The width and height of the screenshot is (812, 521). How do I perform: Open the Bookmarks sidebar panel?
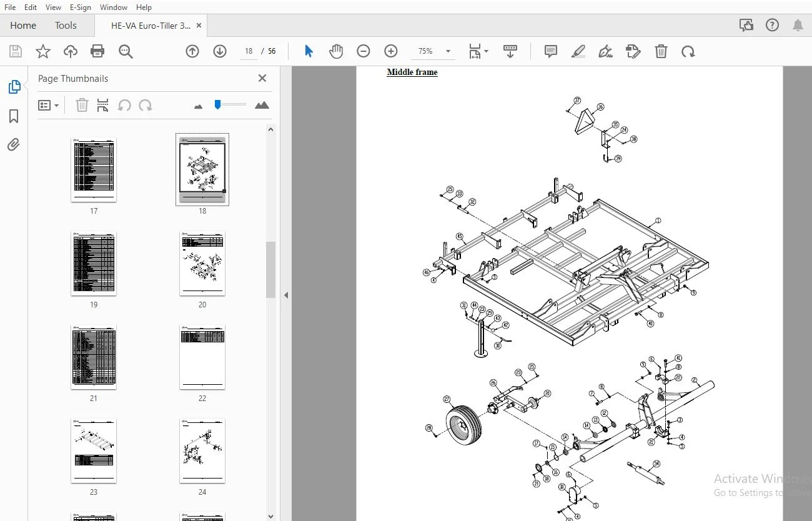click(14, 116)
